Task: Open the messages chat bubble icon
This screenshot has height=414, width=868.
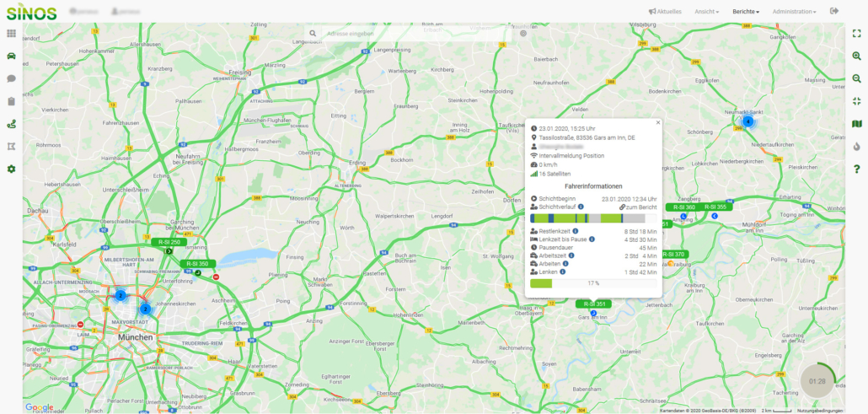Action: [11, 78]
